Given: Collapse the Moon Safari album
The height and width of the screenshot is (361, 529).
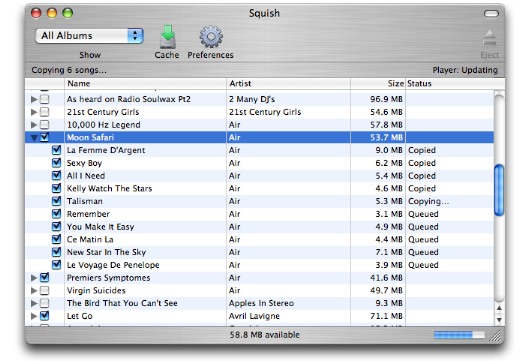Looking at the screenshot, I should pos(34,138).
